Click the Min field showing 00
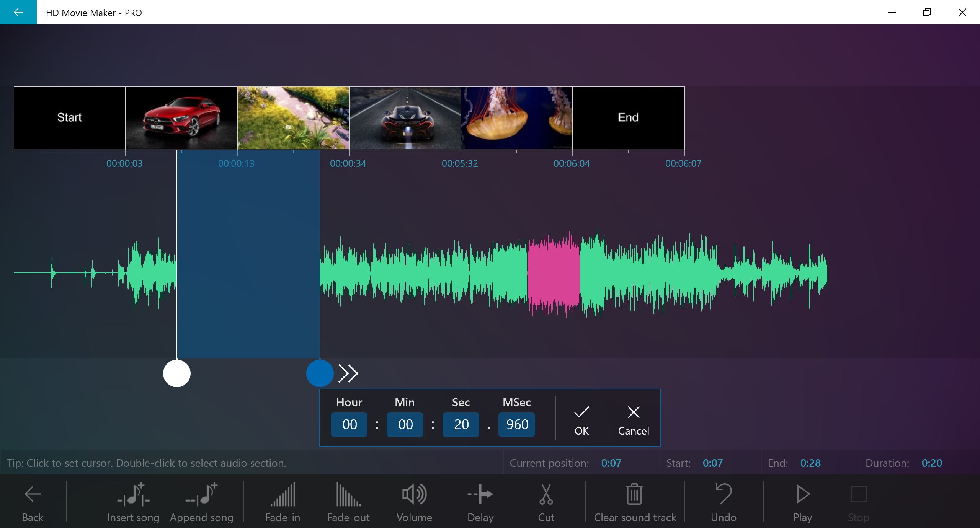The image size is (980, 528). click(x=405, y=424)
